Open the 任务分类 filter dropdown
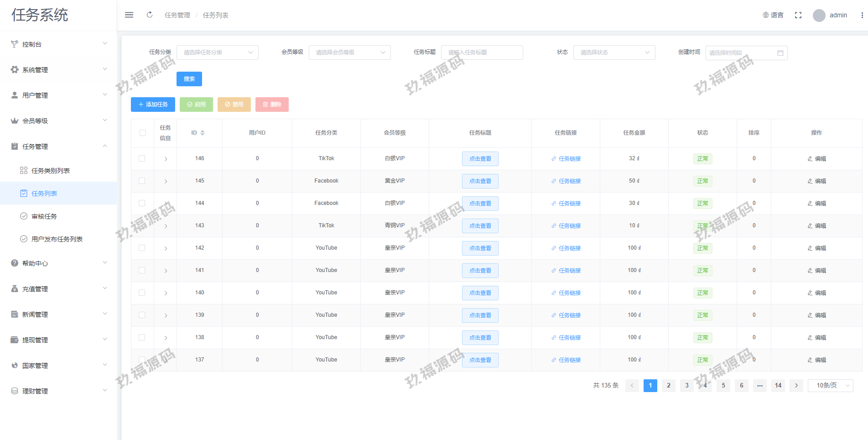 [x=217, y=52]
